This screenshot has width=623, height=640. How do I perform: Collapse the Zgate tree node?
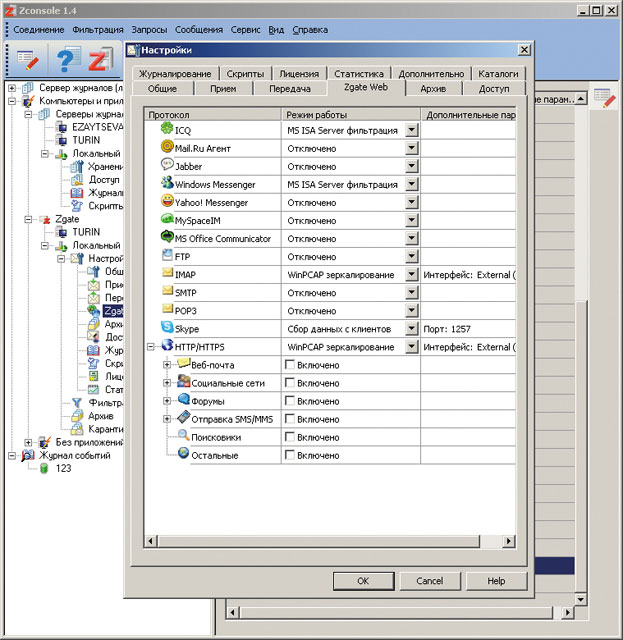(x=28, y=219)
